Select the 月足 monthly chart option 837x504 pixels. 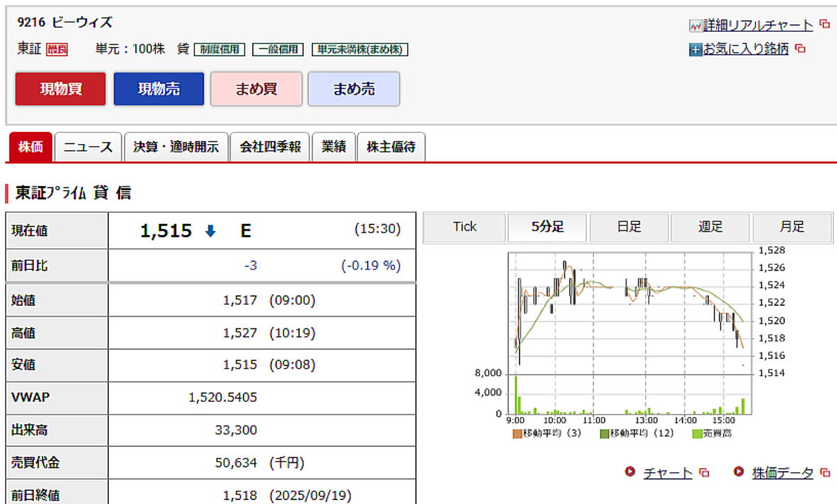coord(792,228)
